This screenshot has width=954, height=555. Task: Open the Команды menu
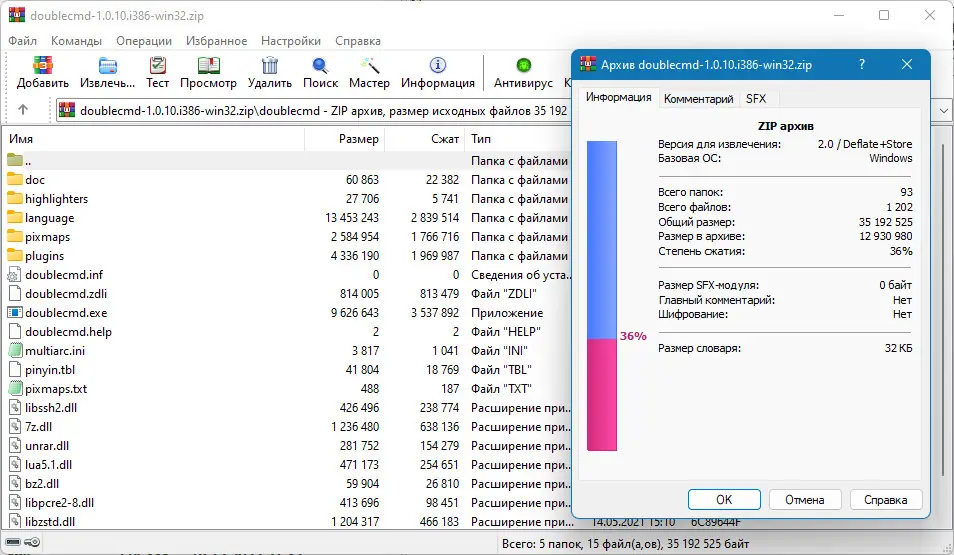click(76, 41)
